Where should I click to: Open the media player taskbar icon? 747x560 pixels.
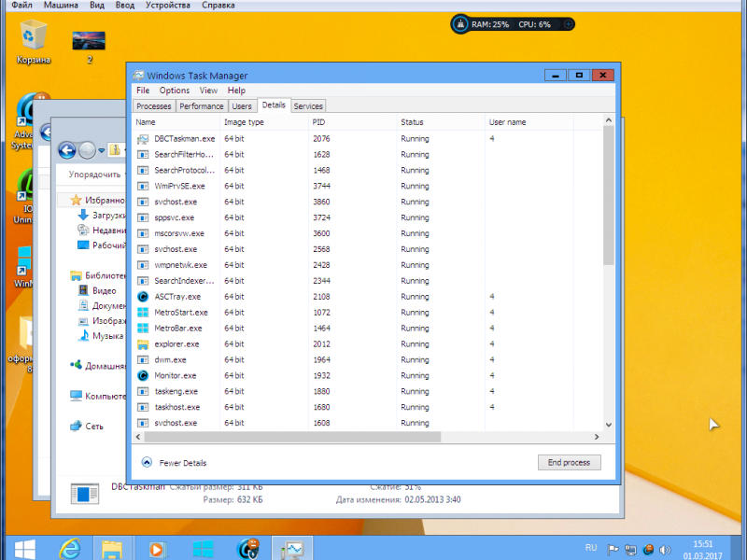(x=156, y=550)
